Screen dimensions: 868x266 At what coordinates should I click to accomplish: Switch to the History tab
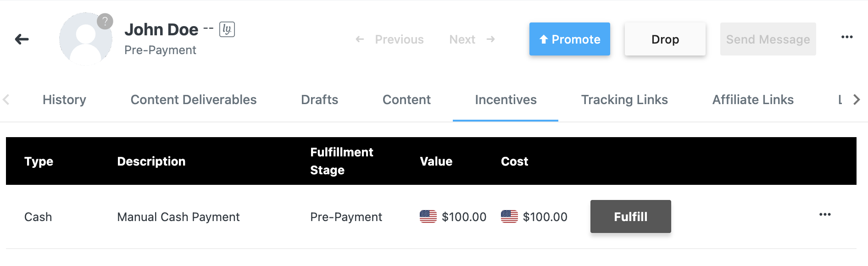(64, 100)
